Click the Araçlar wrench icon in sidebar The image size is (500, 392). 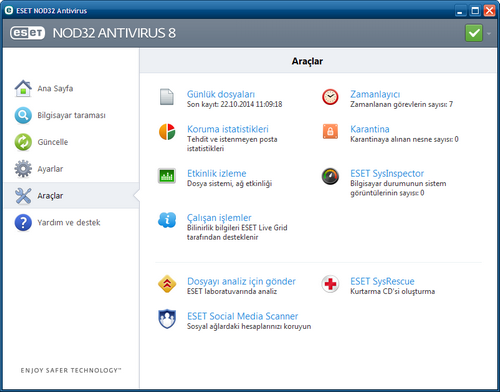coord(23,196)
